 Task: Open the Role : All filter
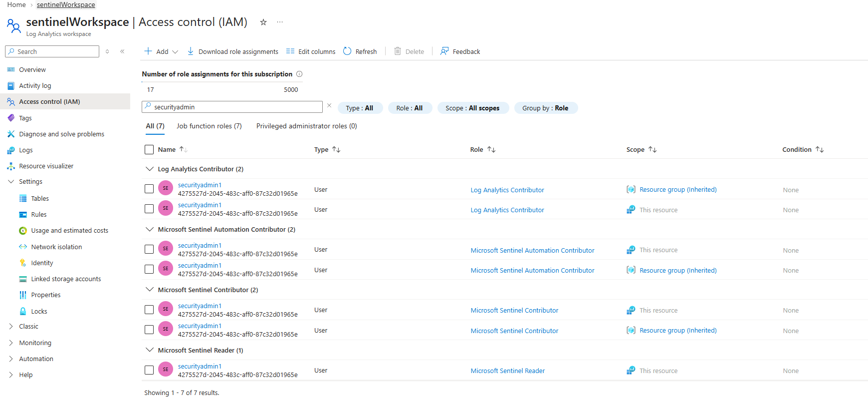[x=410, y=108]
